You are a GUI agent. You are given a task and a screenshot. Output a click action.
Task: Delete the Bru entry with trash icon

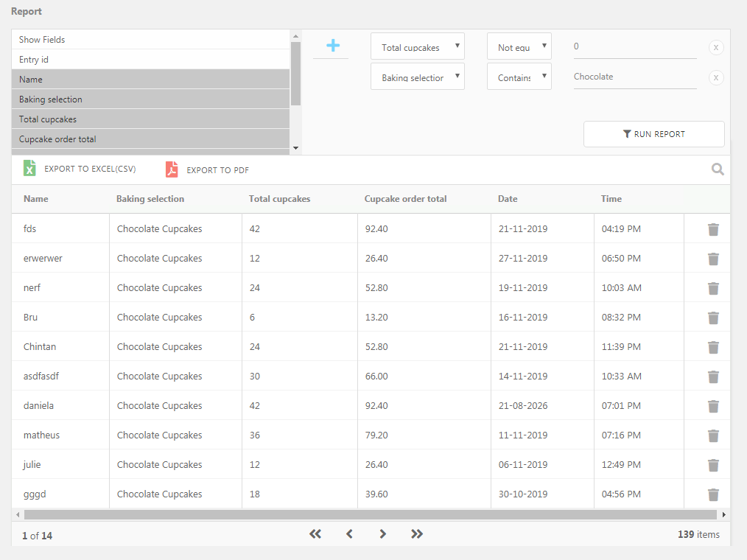click(x=713, y=318)
